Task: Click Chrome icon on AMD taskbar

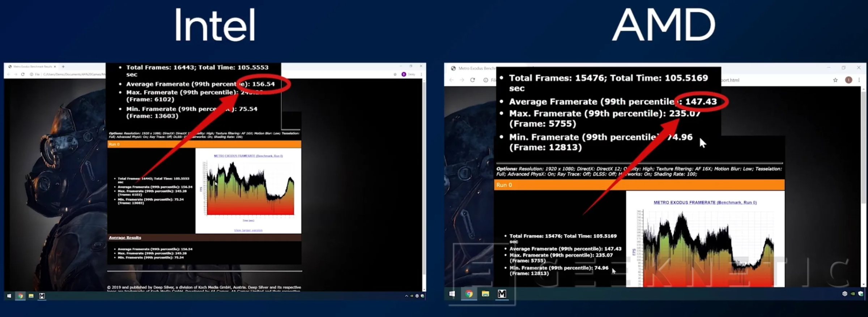Action: pos(469,294)
